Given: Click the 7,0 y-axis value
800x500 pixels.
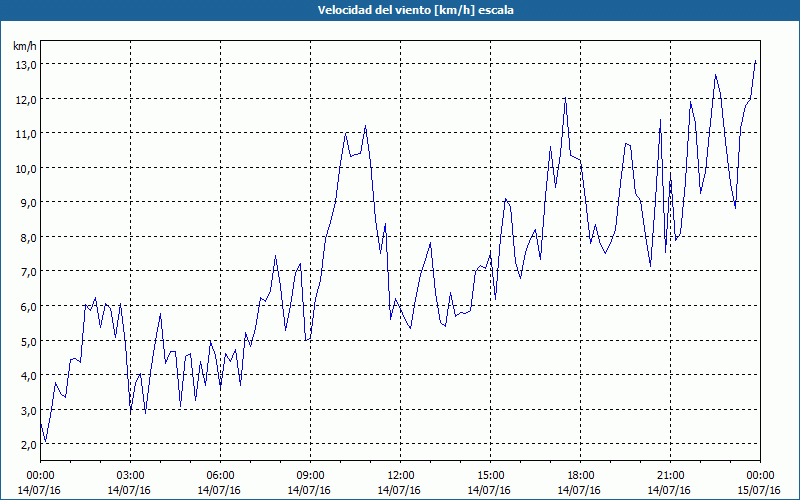Looking at the screenshot, I should pos(28,272).
